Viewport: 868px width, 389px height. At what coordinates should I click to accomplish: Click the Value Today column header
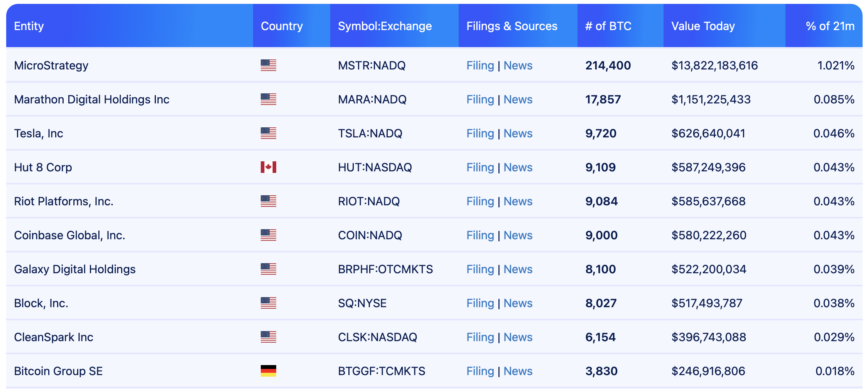[x=703, y=26]
